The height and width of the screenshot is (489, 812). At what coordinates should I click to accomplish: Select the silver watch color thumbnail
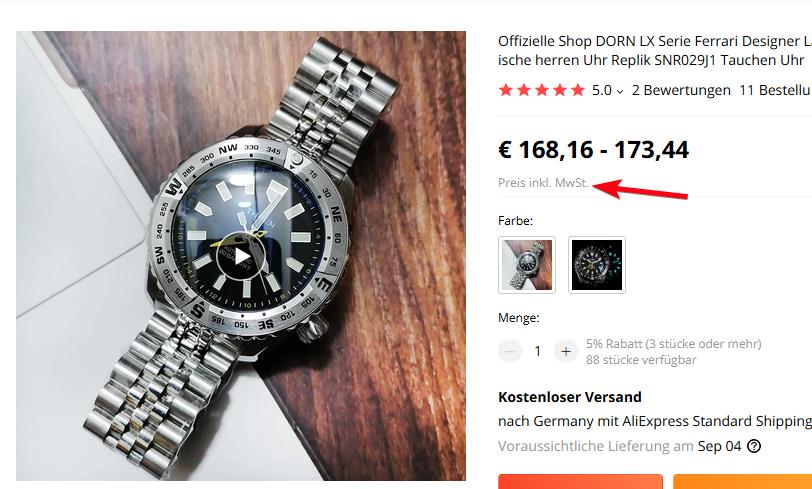click(x=527, y=265)
